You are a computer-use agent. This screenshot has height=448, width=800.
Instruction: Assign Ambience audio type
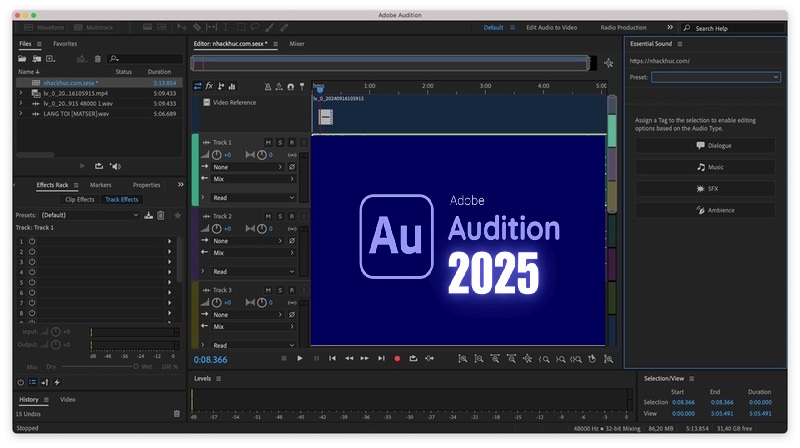705,210
